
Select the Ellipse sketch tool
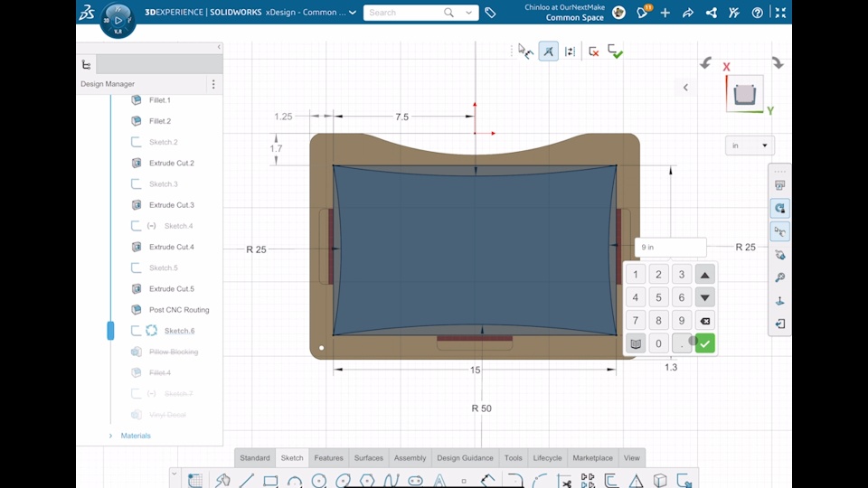343,480
